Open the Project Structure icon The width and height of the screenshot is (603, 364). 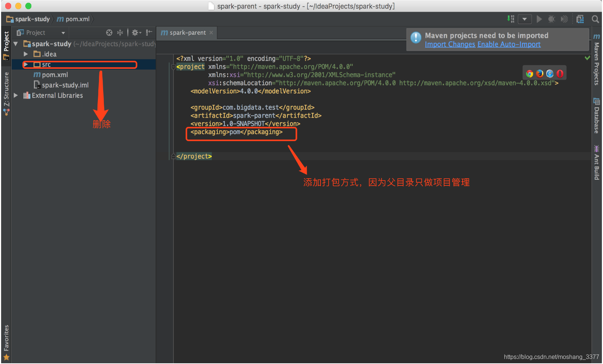click(x=580, y=19)
